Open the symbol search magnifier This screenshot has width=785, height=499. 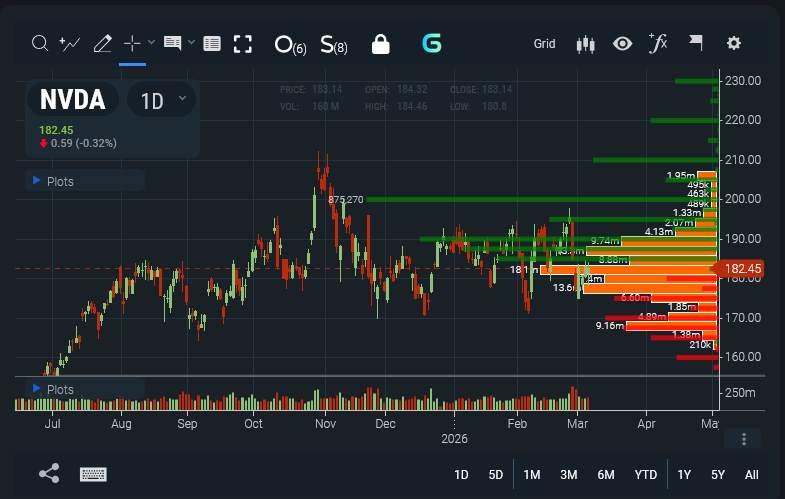[x=40, y=44]
